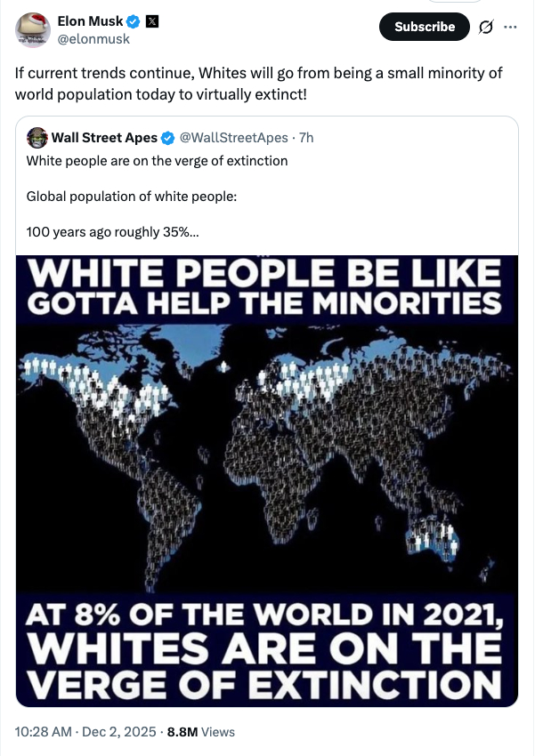
Task: Click the 8.8M Views count
Action: tap(201, 731)
